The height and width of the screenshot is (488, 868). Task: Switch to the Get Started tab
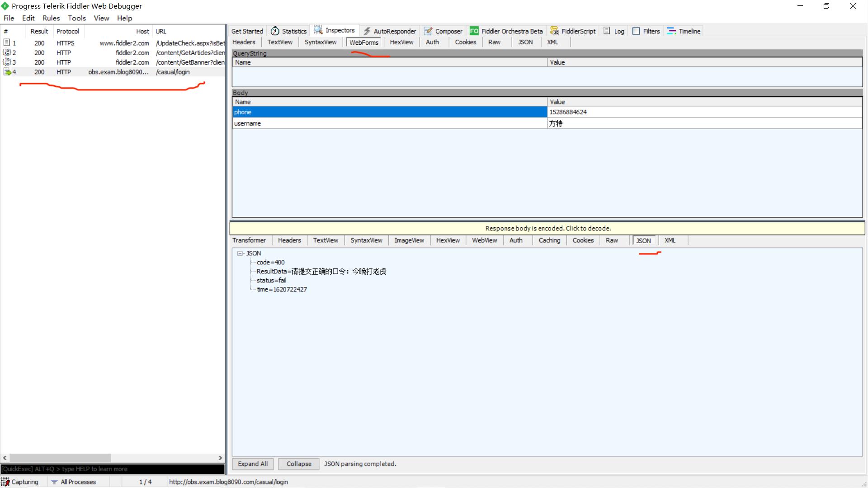click(x=247, y=31)
